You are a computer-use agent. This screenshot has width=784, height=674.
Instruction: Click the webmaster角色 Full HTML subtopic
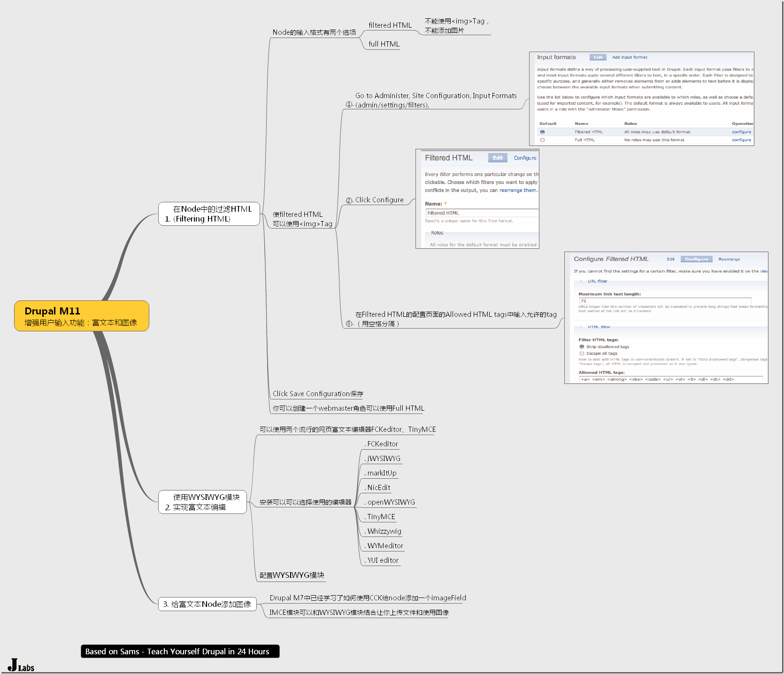coord(348,408)
